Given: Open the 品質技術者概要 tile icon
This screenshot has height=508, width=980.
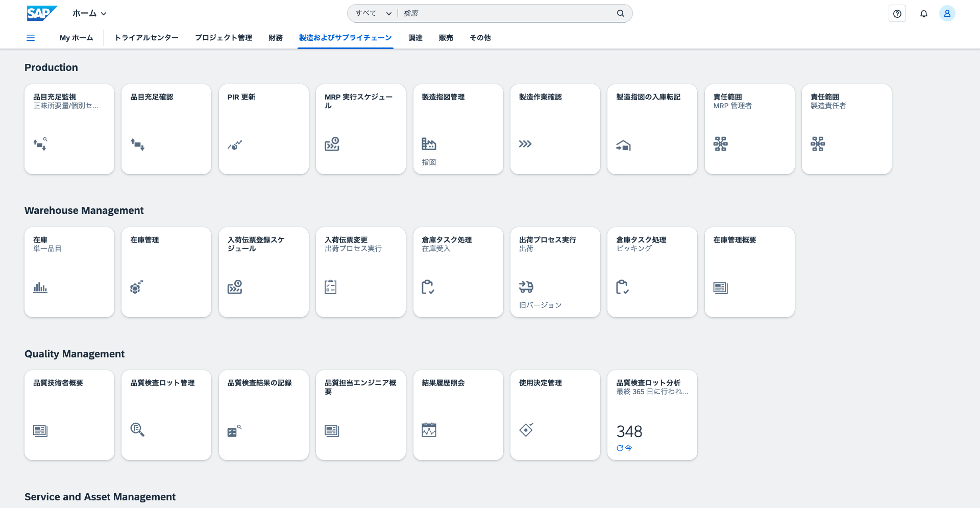Looking at the screenshot, I should pyautogui.click(x=40, y=431).
